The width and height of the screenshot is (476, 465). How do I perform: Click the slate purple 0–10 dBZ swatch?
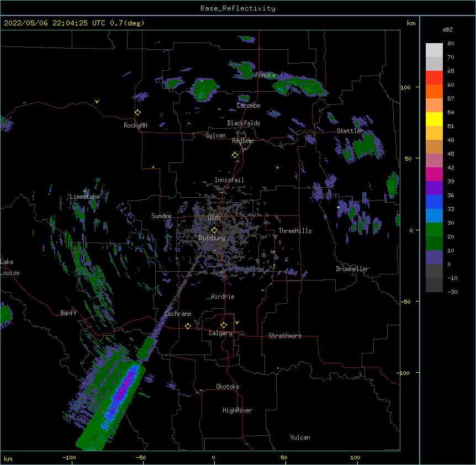click(434, 257)
